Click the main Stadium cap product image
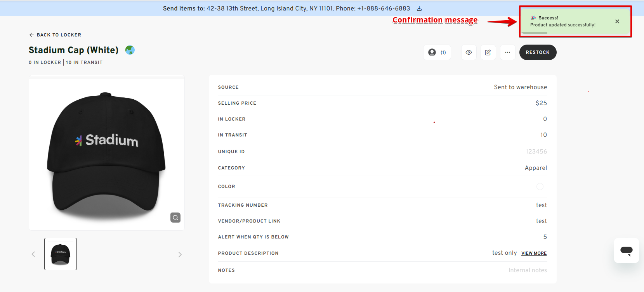This screenshot has width=644, height=292. coord(107,153)
